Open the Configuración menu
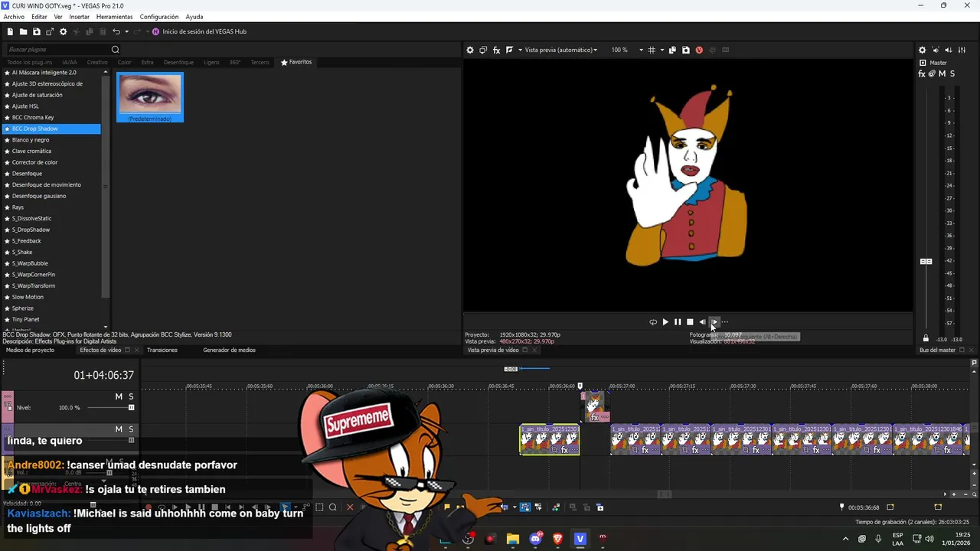980x551 pixels. point(159,17)
